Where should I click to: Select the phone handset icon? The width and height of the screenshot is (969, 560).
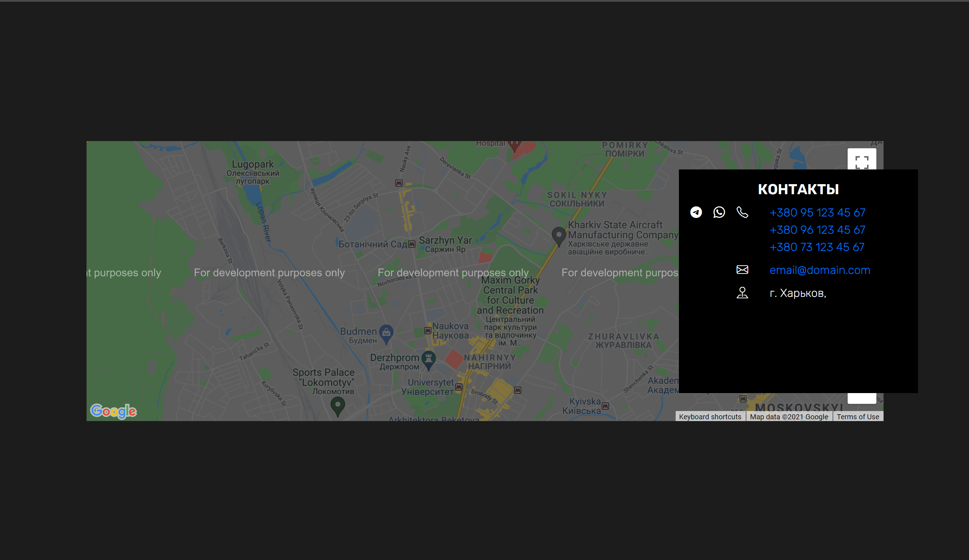[x=742, y=212]
